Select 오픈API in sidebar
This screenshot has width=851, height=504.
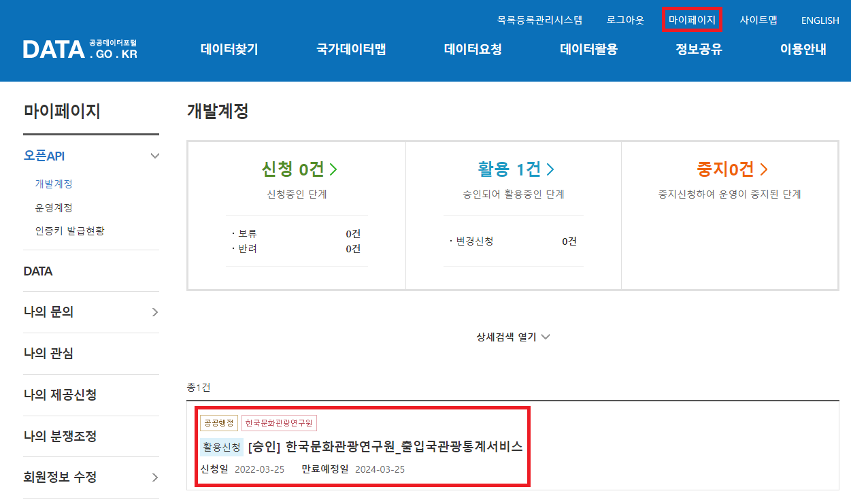pyautogui.click(x=44, y=156)
